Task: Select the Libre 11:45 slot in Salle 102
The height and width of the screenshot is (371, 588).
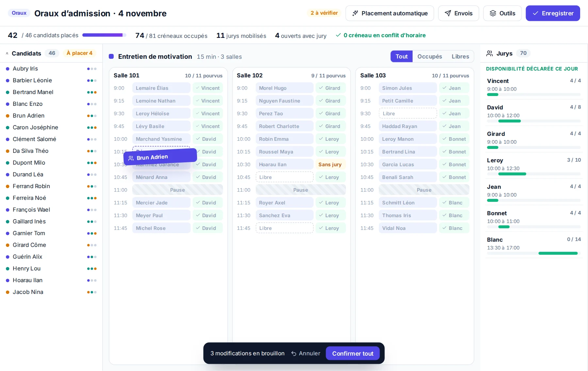Action: pyautogui.click(x=285, y=228)
